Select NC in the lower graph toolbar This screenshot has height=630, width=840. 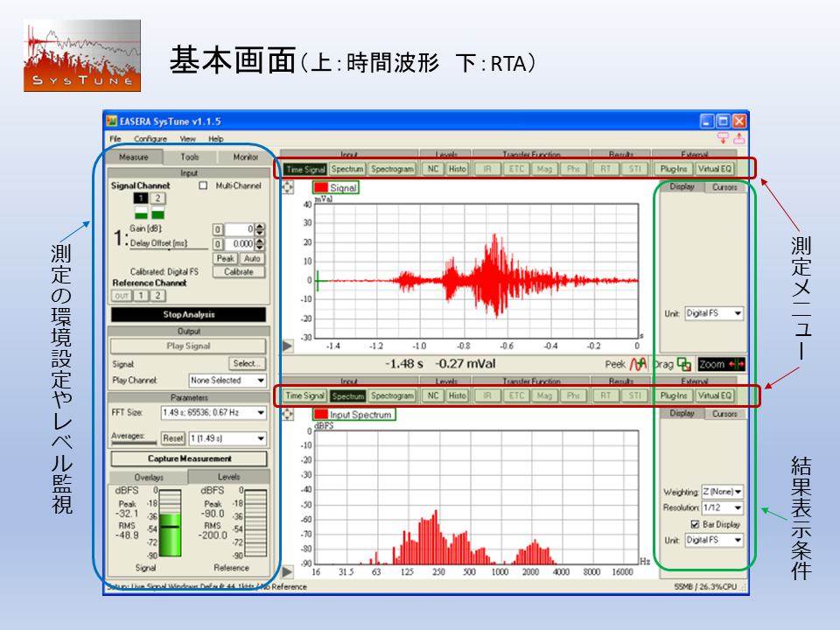click(x=433, y=395)
